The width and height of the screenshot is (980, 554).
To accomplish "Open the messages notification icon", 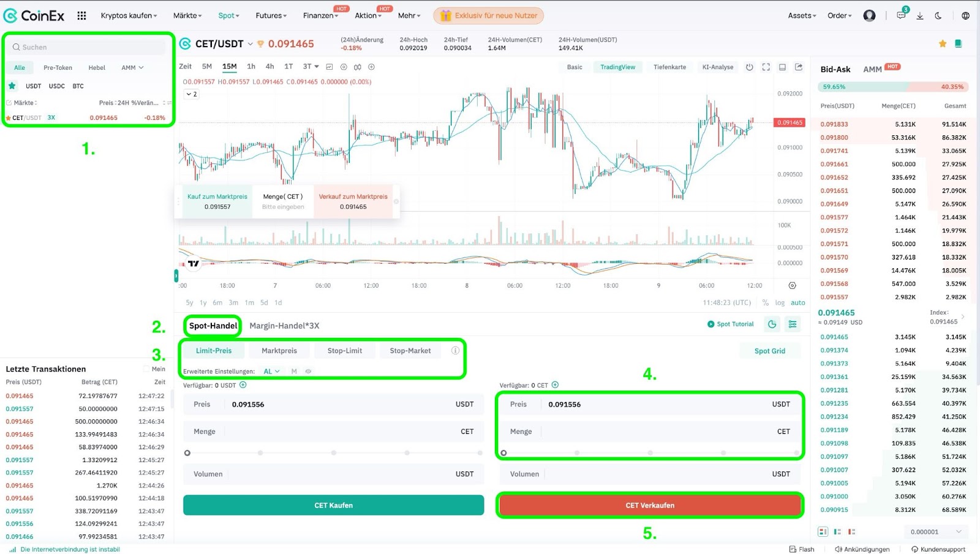I will pos(901,15).
